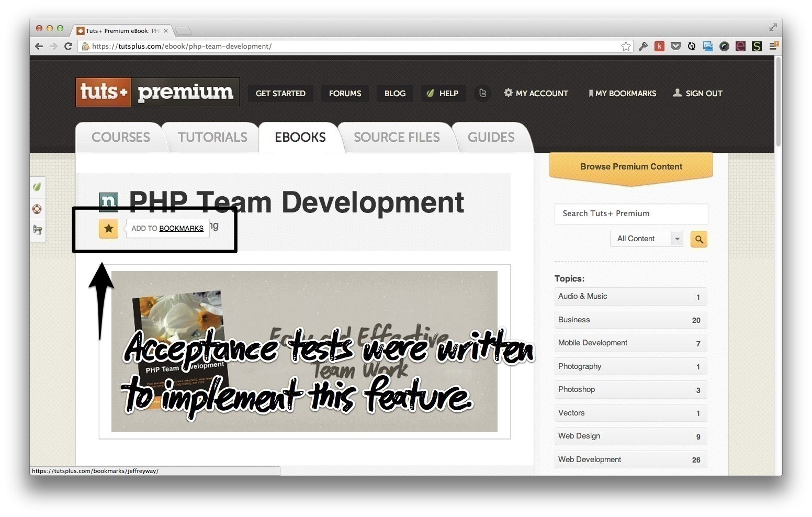The height and width of the screenshot is (517, 812).
Task: Open the Photography topic
Action: [630, 366]
